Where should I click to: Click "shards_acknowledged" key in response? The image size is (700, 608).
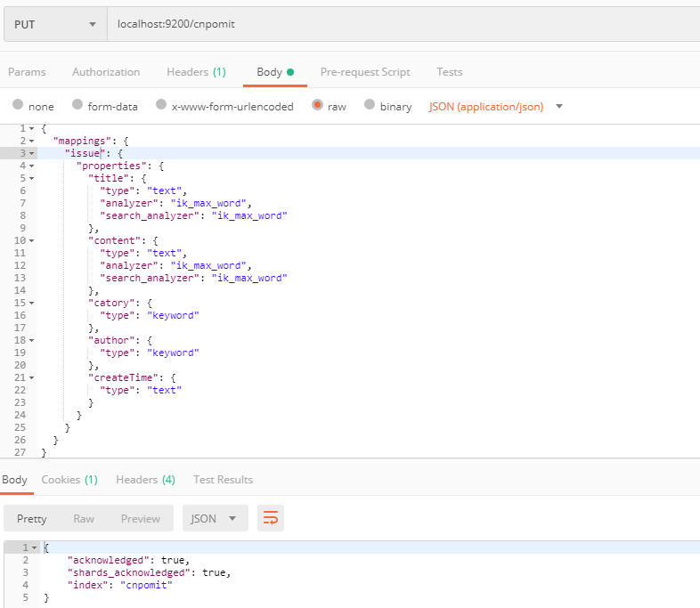click(129, 572)
